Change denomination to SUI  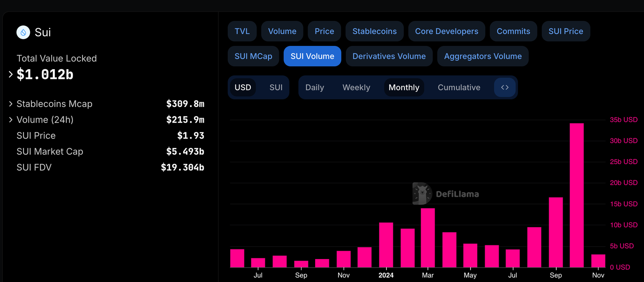(276, 87)
